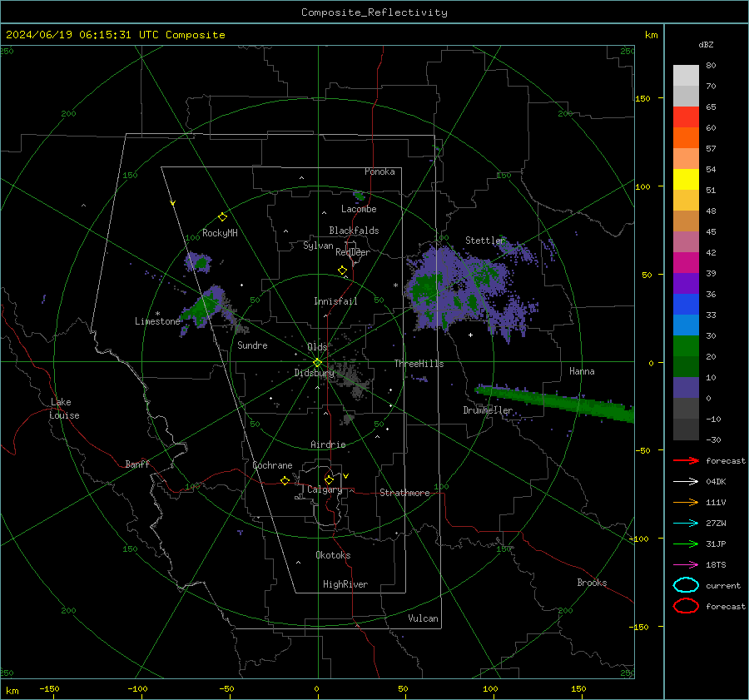Click the Okotoks city label

333,555
